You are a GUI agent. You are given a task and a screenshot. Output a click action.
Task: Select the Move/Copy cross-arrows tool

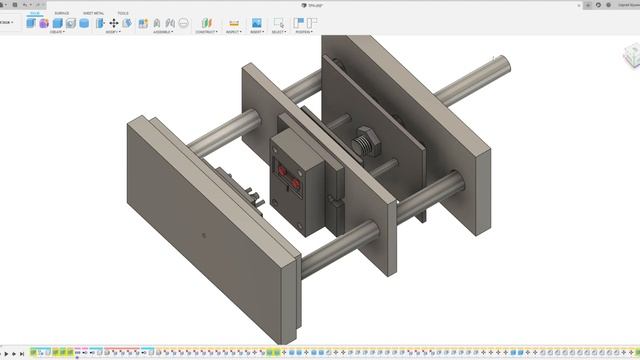[x=113, y=23]
